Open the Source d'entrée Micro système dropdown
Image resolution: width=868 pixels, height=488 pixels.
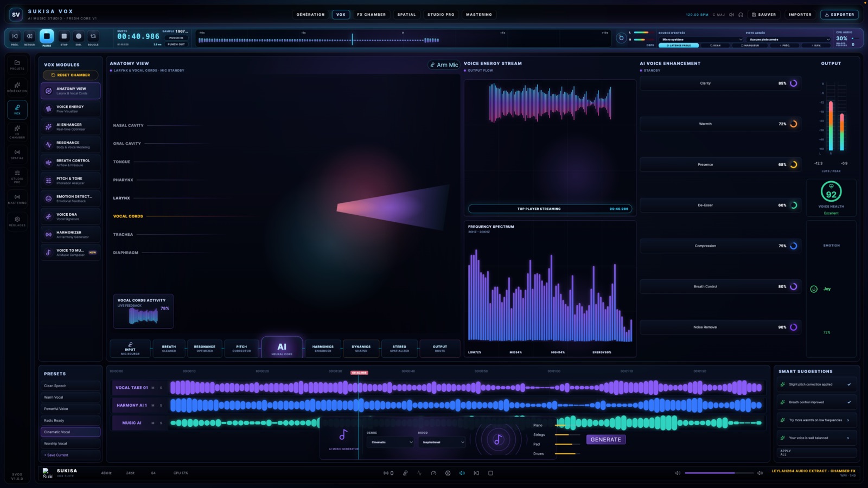click(x=701, y=39)
